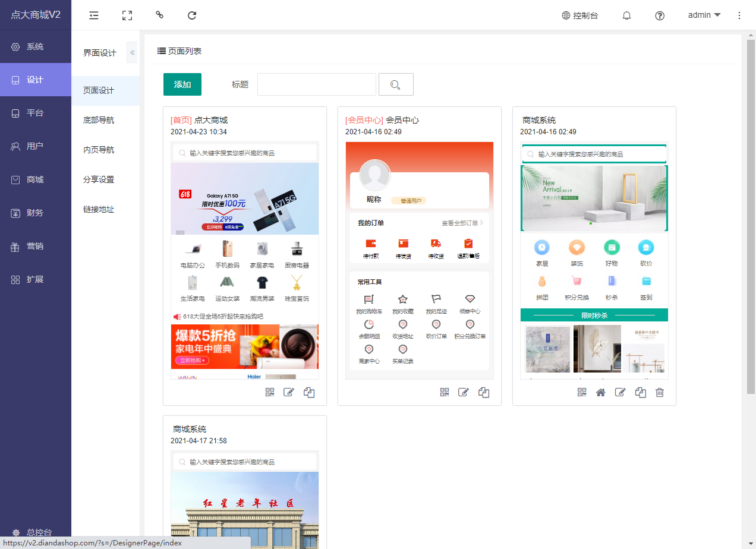The image size is (756, 549).
Task: Show QR code for 会员中心 page
Action: 445,392
